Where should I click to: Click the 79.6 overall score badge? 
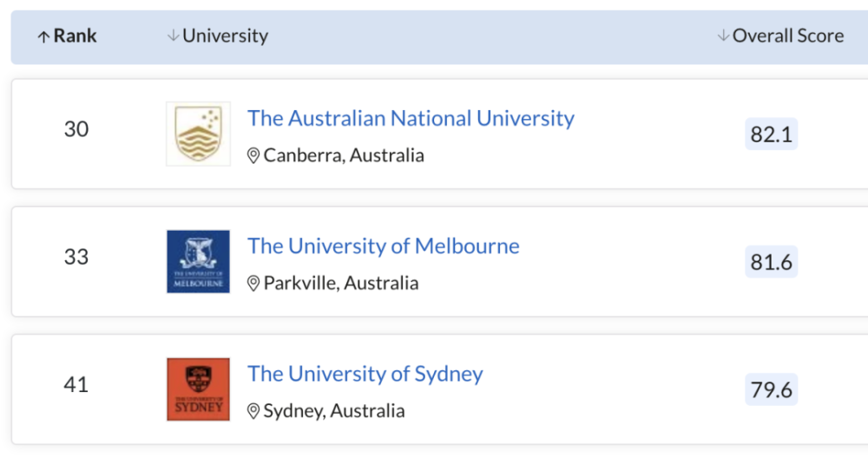(x=771, y=389)
